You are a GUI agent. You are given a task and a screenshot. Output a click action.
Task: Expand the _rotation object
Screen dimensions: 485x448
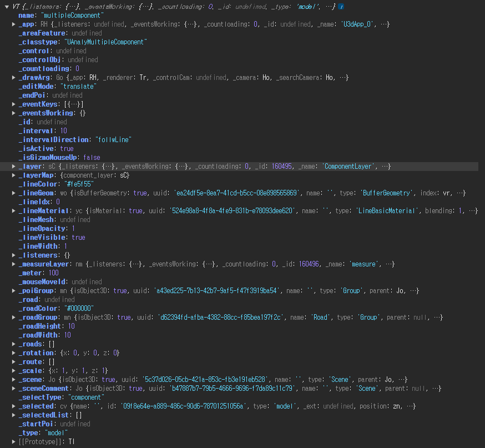point(14,353)
